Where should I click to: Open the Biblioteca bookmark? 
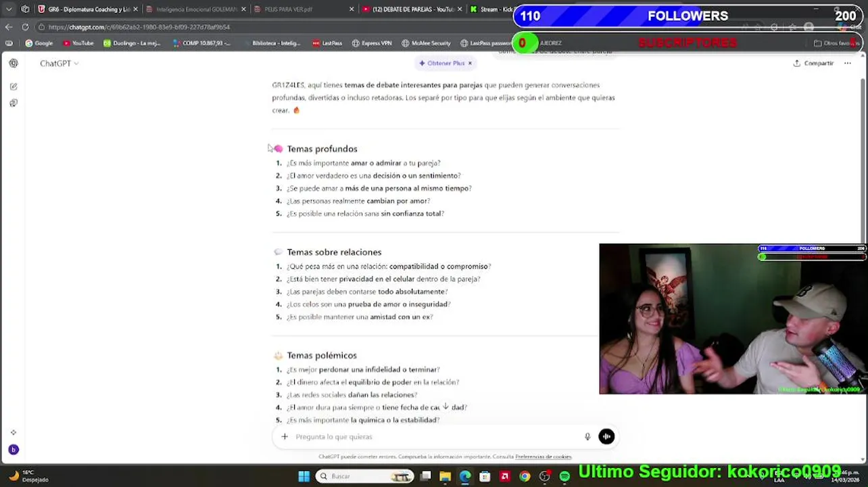[271, 43]
